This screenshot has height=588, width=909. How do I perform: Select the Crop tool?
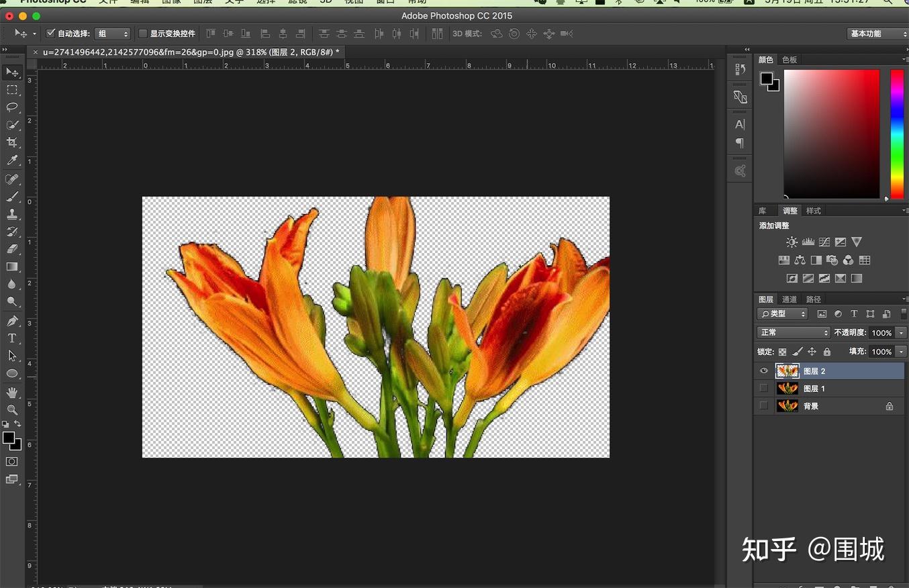pos(12,142)
